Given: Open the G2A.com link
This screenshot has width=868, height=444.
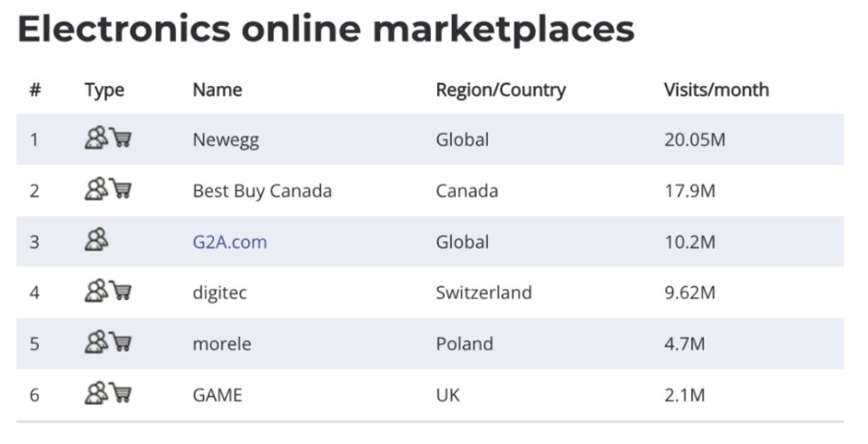Looking at the screenshot, I should [230, 242].
